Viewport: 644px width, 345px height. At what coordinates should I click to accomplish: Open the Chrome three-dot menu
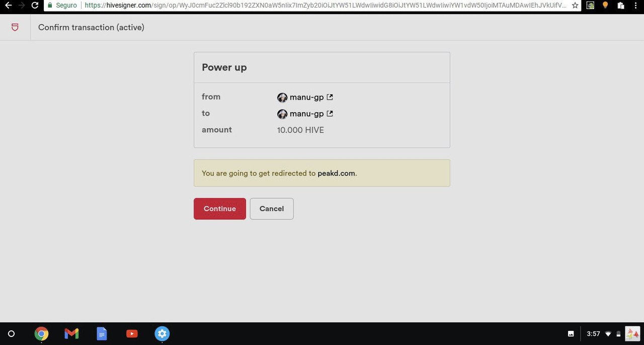[636, 6]
